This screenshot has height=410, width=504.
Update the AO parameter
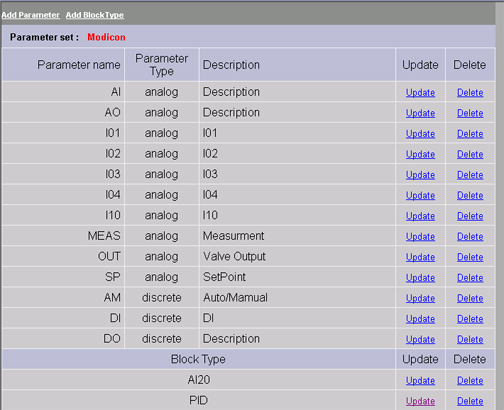(x=420, y=113)
